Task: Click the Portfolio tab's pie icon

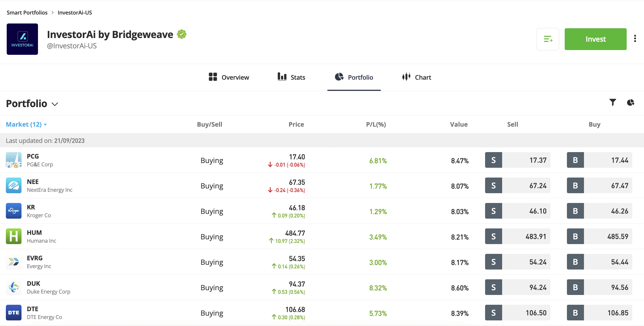Action: pyautogui.click(x=339, y=77)
